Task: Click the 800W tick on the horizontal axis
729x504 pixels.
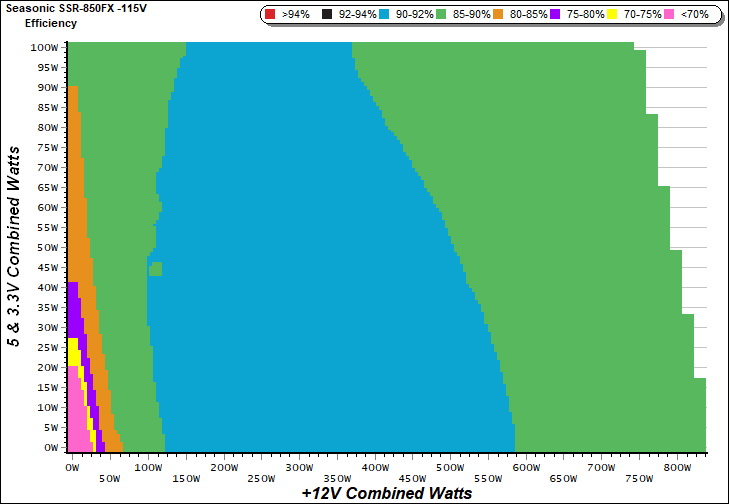Action: click(677, 467)
